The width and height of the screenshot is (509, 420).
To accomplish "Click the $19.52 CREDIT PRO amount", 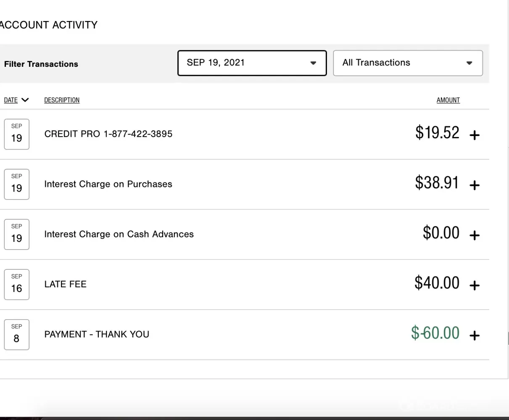I will (437, 133).
